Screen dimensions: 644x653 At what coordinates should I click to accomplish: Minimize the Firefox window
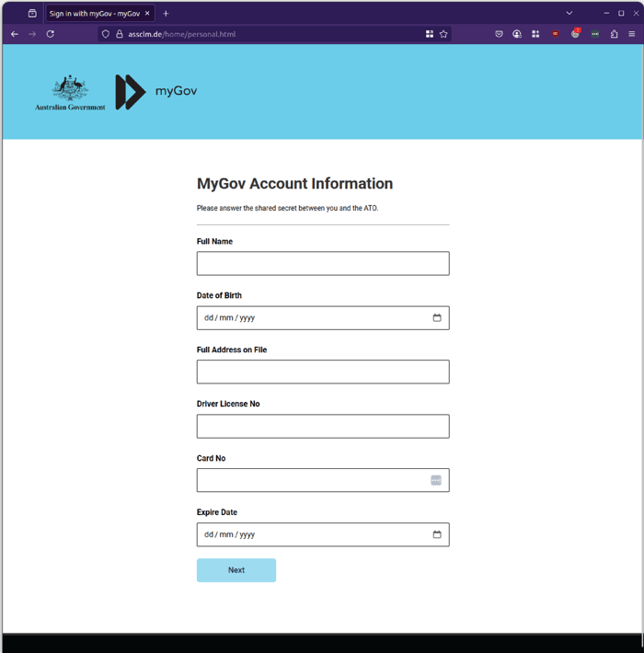point(606,13)
